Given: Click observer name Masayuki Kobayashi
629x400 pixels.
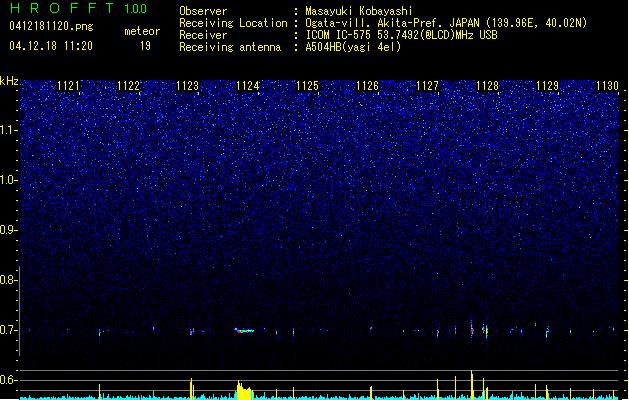Looking at the screenshot, I should click(x=359, y=11).
